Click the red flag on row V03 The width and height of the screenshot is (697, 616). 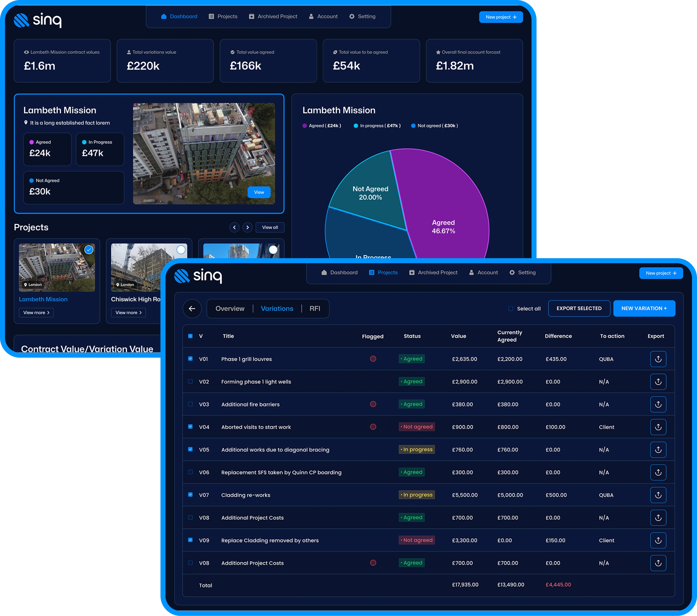pos(373,404)
